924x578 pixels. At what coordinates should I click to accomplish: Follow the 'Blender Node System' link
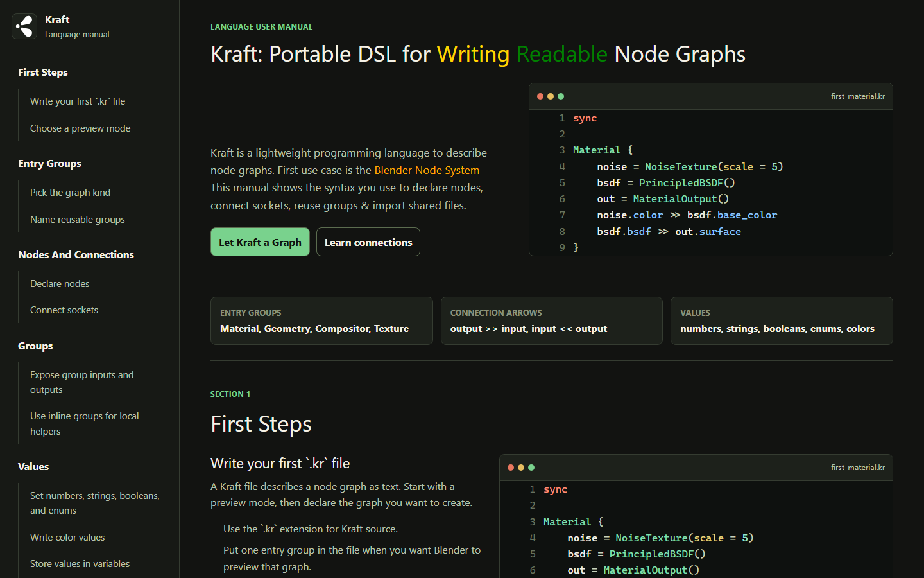(427, 170)
